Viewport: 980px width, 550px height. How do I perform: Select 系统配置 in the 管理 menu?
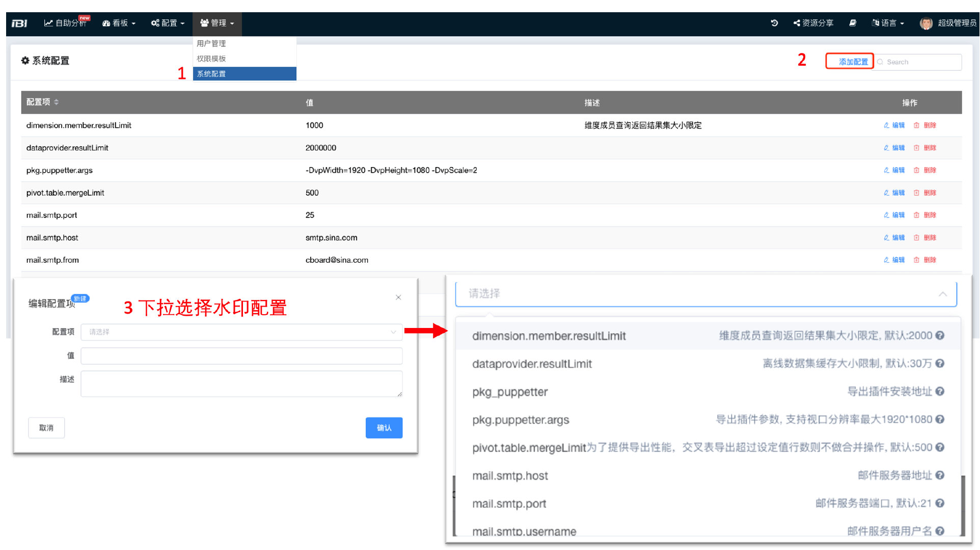244,74
